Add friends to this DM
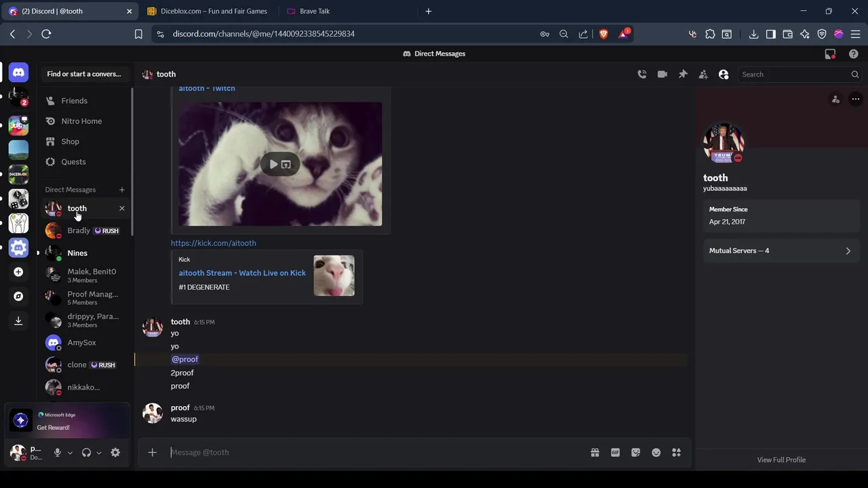868x488 pixels. pos(703,75)
